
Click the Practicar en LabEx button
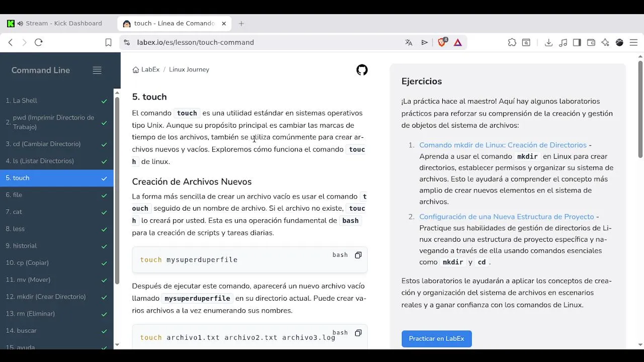pos(436,339)
